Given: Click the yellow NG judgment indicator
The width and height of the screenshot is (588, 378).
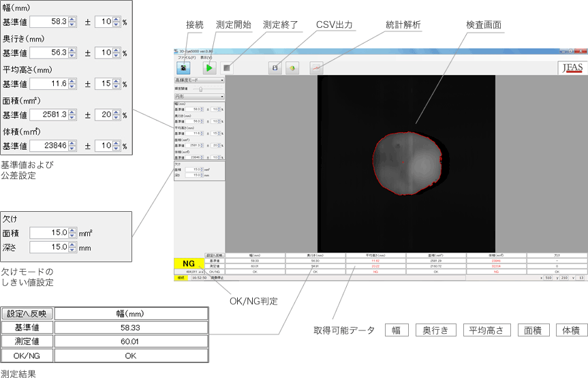Looking at the screenshot, I should tap(189, 263).
